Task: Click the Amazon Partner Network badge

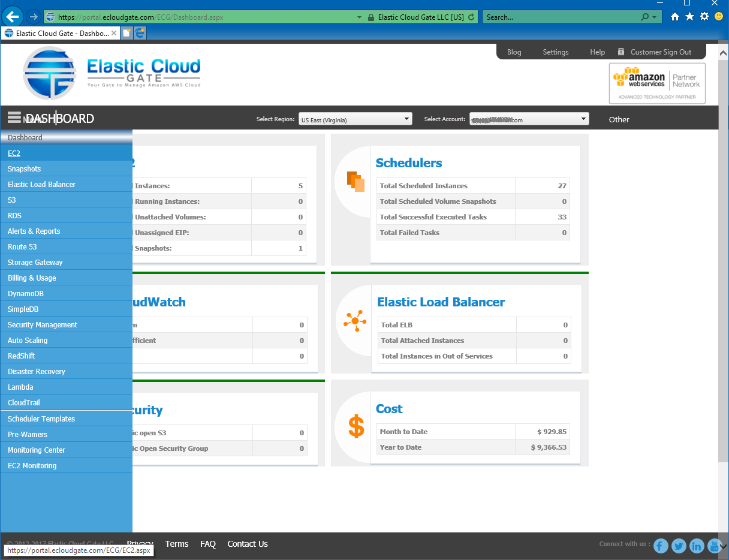Action: coord(657,83)
